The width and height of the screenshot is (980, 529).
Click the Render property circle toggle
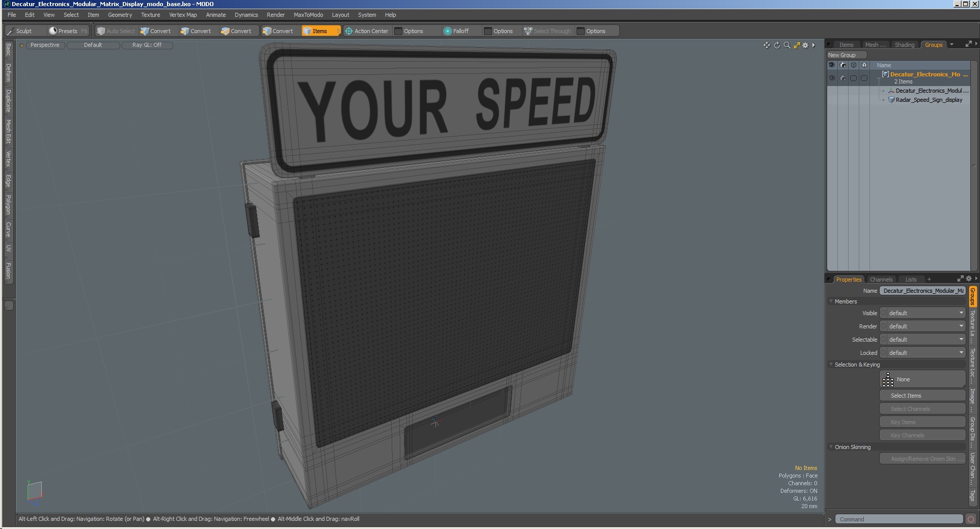click(884, 326)
